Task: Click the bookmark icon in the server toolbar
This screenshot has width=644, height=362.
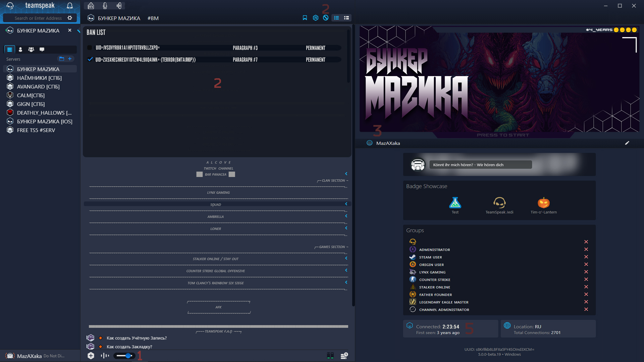Action: point(305,18)
